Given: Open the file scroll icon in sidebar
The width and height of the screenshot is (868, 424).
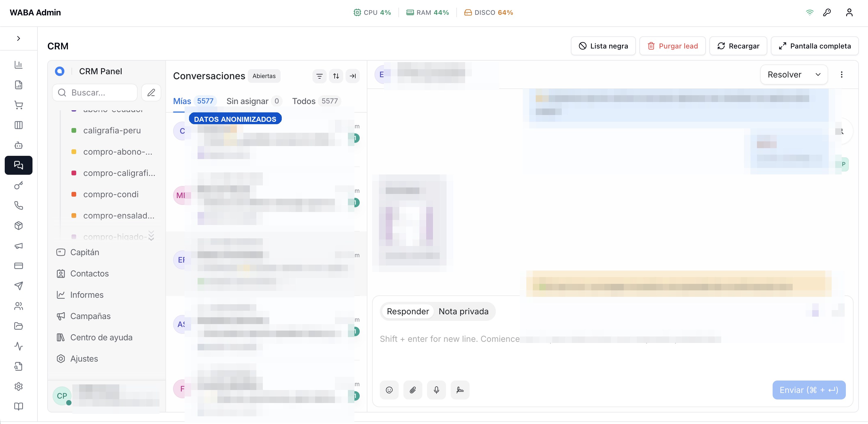Looking at the screenshot, I should coord(19,366).
